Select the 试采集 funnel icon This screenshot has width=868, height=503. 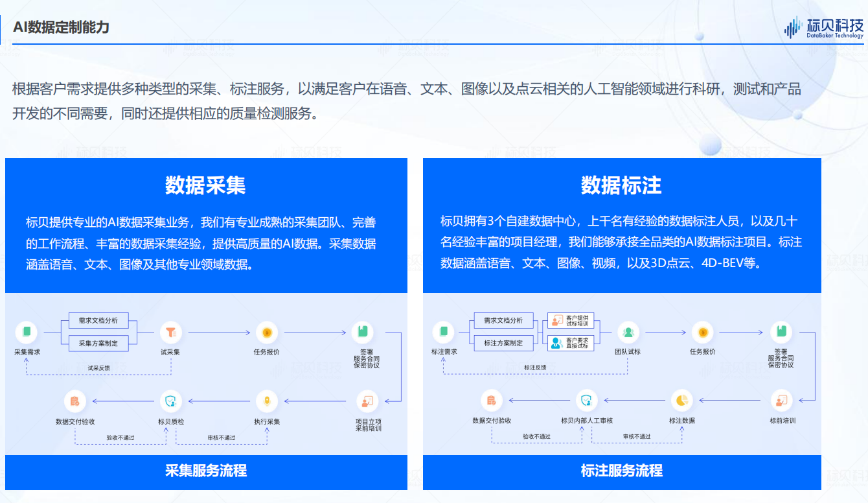(171, 332)
